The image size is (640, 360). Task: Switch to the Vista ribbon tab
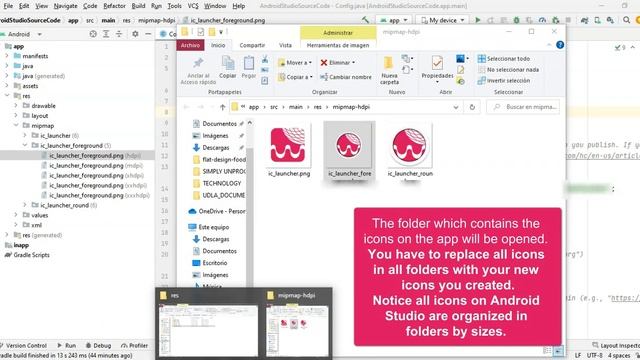pos(285,45)
